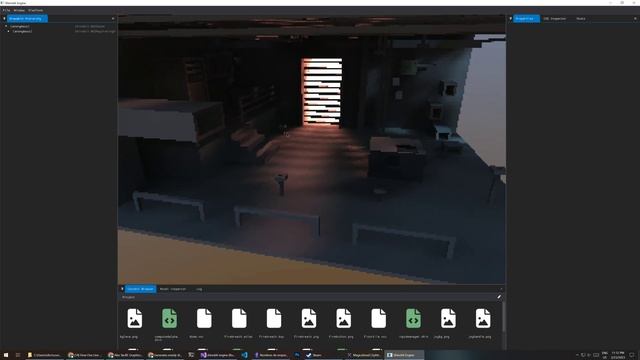Click the glowing doorway in the 3D viewport
The width and height of the screenshot is (640, 360).
[322, 91]
